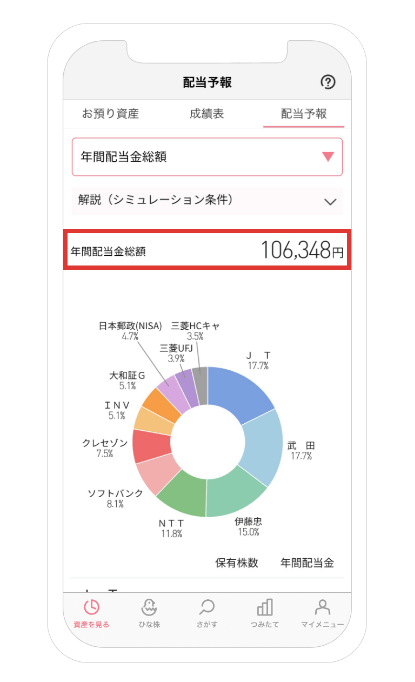Tap the green NTT donut segment

pos(183,494)
